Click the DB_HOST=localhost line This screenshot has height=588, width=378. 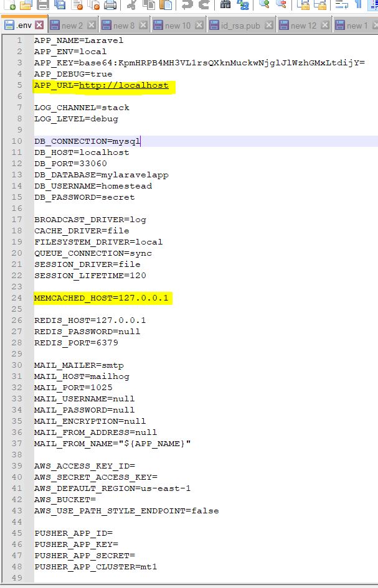(x=82, y=152)
